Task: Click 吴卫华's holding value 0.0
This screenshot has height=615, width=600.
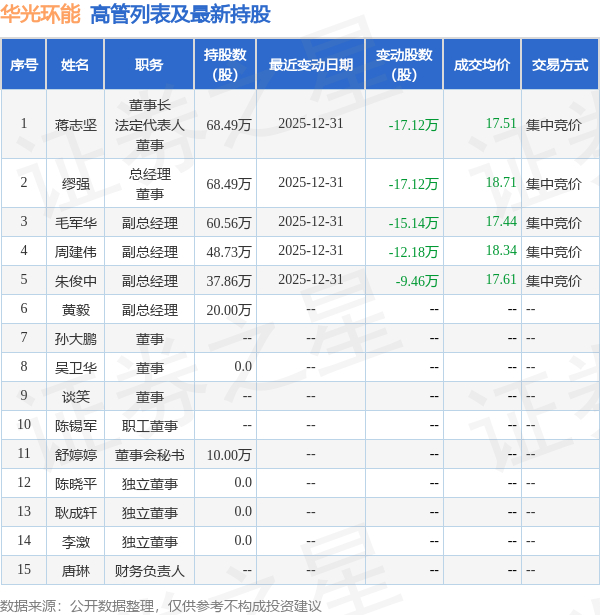Action: tap(243, 366)
